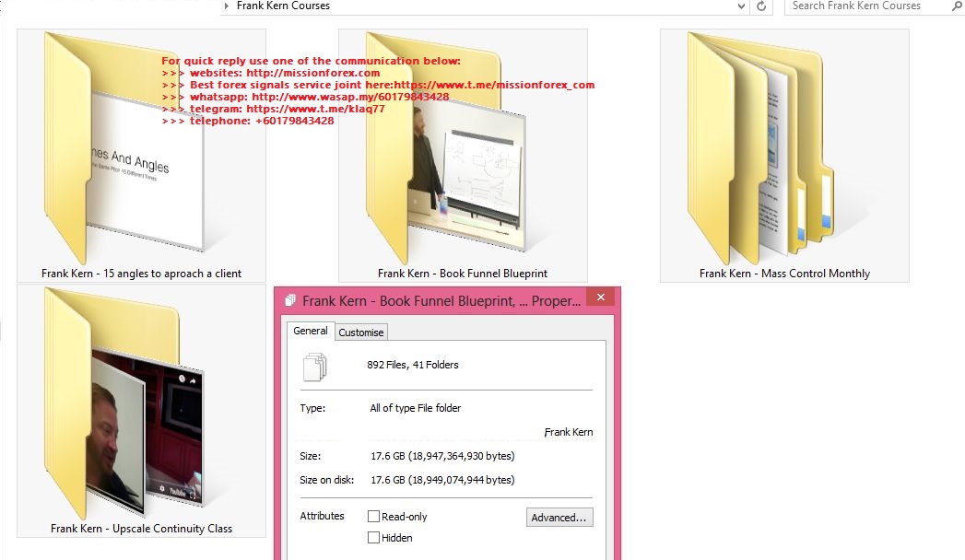Viewport: 965px width, 560px height.
Task: Click the Properties dialog title bar icon
Action: coord(290,300)
